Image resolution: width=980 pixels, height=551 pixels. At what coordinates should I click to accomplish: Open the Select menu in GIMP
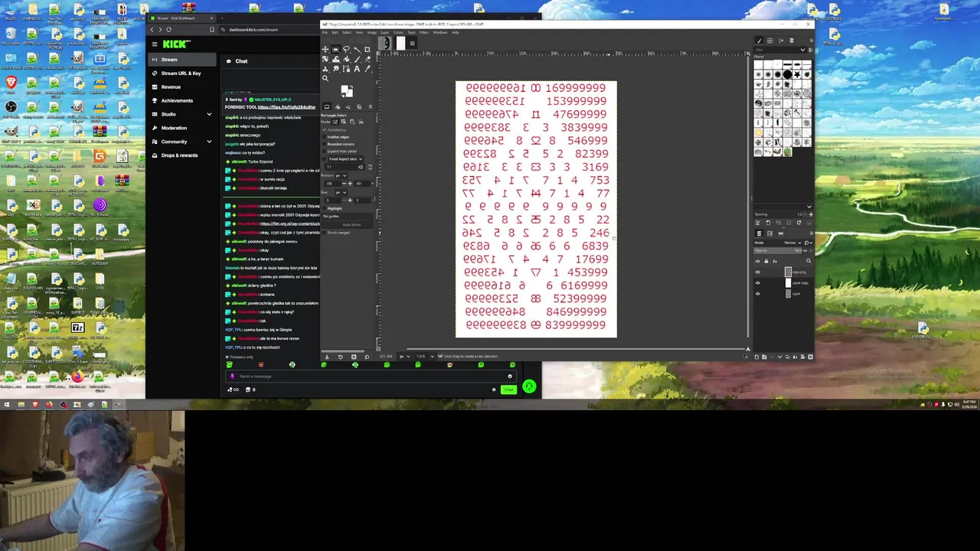(x=347, y=32)
